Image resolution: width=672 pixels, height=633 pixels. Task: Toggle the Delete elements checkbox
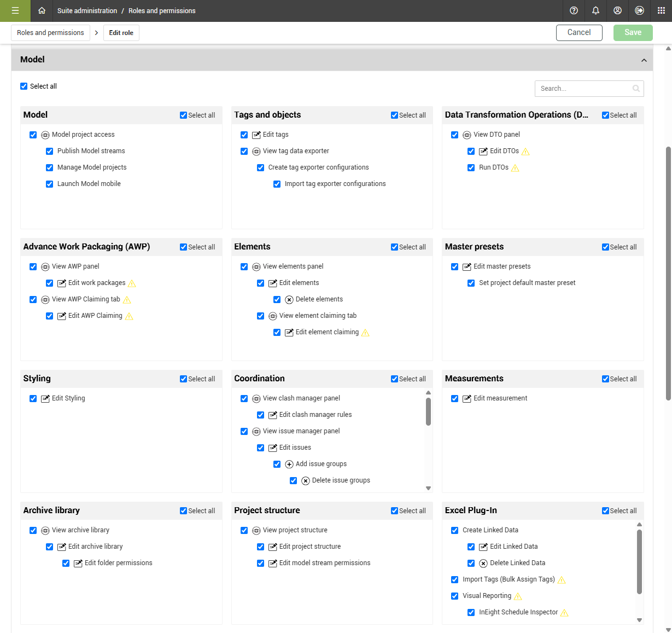277,299
